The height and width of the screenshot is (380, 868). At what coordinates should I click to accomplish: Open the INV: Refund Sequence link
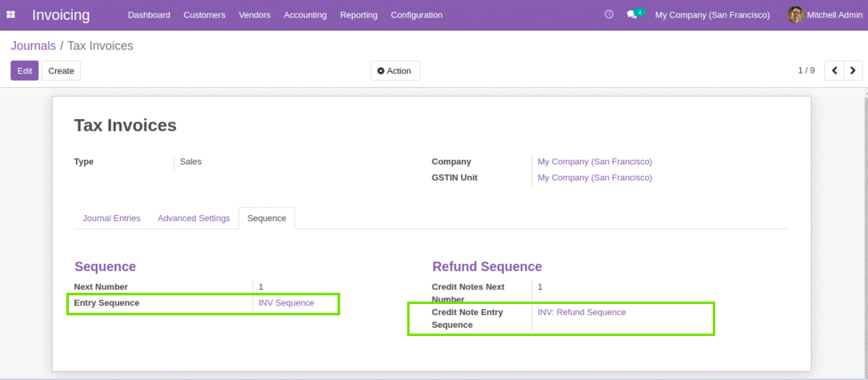(582, 313)
